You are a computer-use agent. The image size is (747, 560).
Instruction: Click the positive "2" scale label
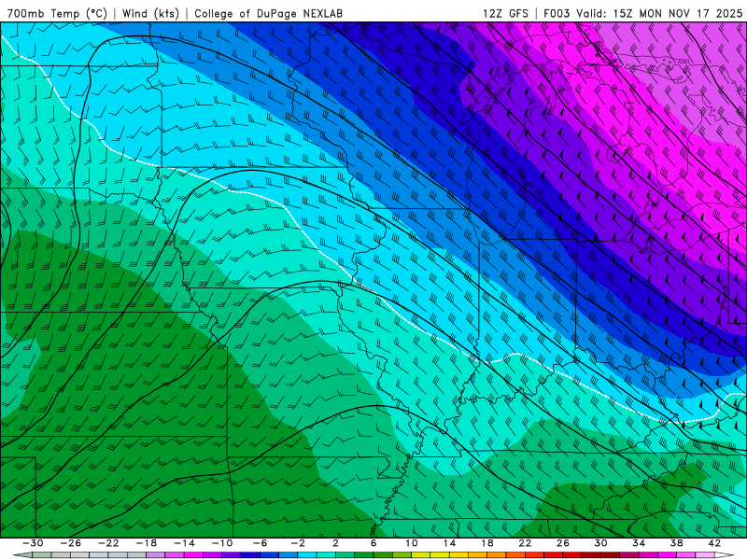pos(336,543)
